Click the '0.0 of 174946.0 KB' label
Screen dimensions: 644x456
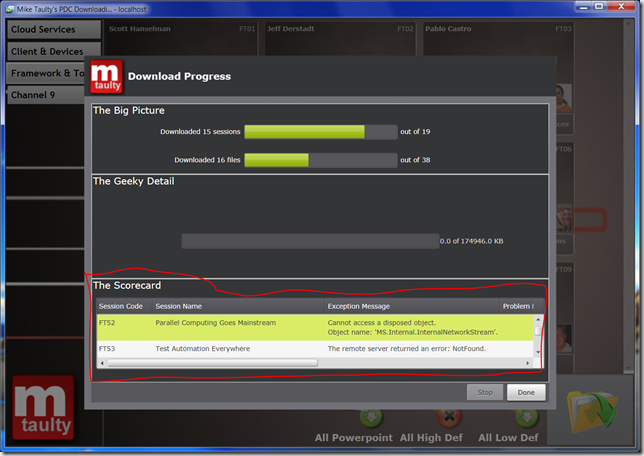click(472, 241)
